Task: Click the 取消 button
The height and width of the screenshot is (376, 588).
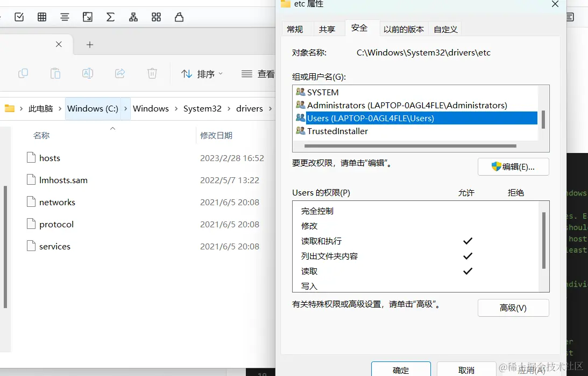Action: (x=466, y=369)
